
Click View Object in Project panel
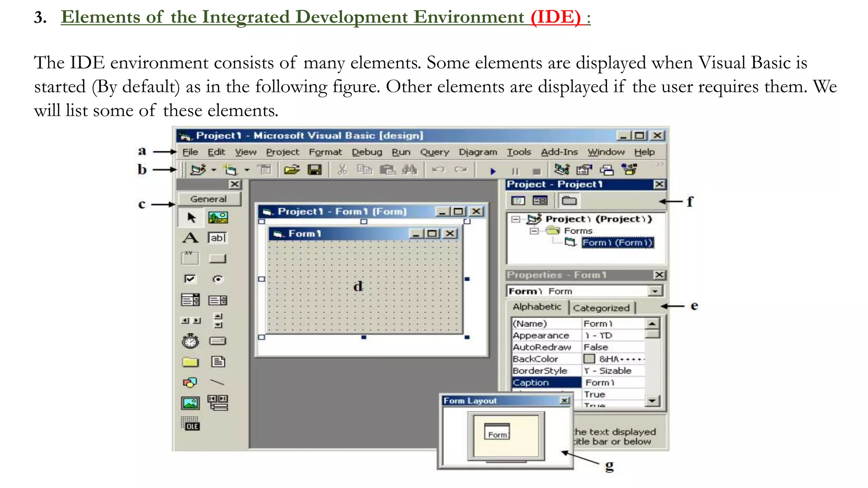pos(540,200)
